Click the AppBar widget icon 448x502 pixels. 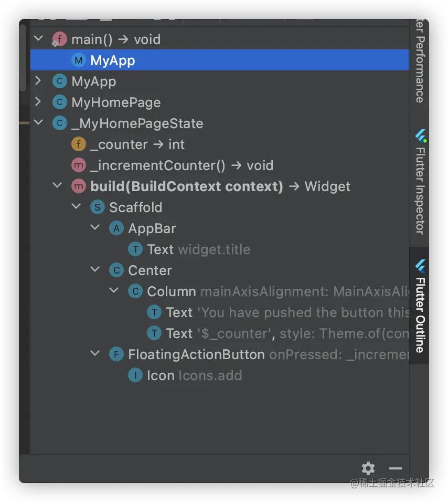pyautogui.click(x=116, y=228)
